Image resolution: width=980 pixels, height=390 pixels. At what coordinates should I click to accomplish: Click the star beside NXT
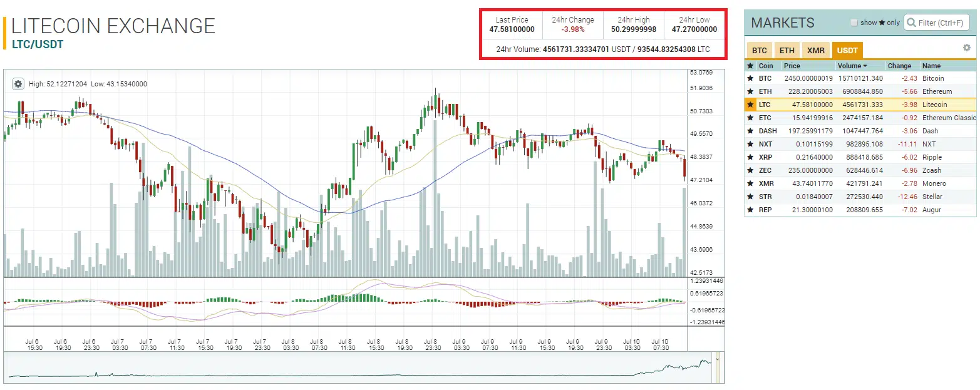click(x=750, y=144)
